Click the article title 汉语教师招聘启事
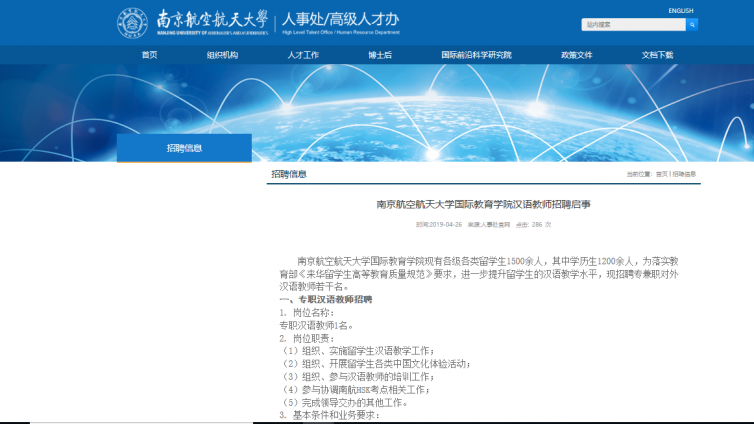This screenshot has width=754, height=424. pyautogui.click(x=483, y=204)
